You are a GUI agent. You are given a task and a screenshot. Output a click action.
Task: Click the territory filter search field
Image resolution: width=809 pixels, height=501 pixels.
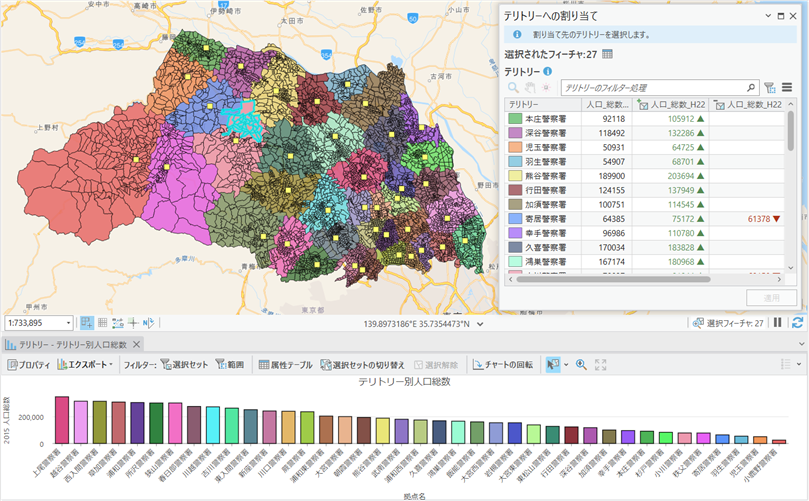(x=655, y=88)
